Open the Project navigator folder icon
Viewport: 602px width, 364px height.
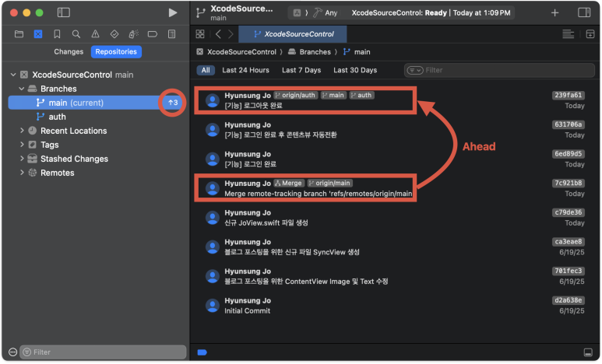tap(19, 34)
